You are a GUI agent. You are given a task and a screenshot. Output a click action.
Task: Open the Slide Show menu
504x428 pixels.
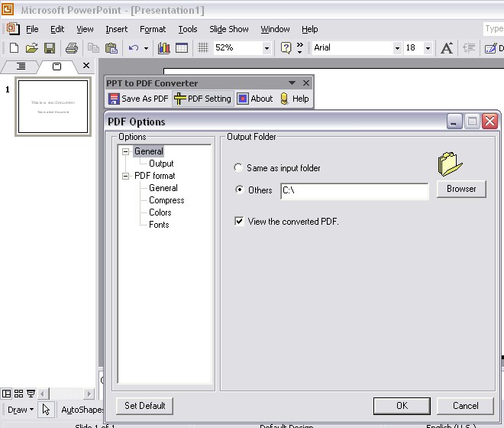tap(229, 29)
